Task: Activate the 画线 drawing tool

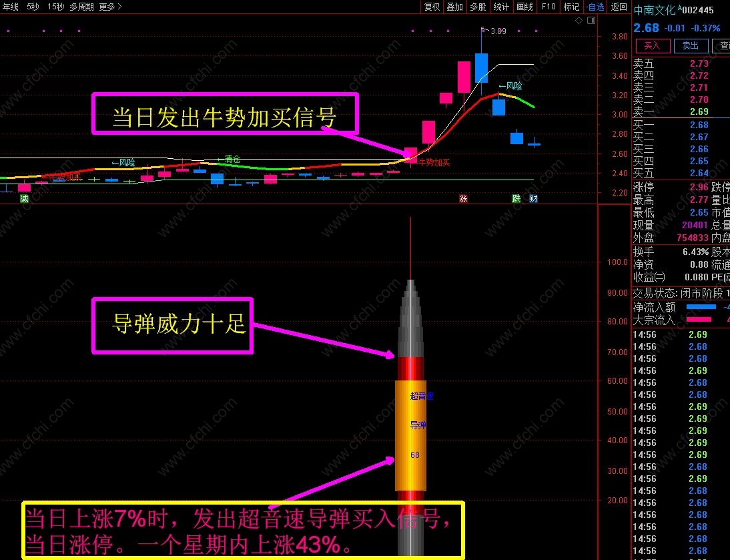Action: click(524, 7)
